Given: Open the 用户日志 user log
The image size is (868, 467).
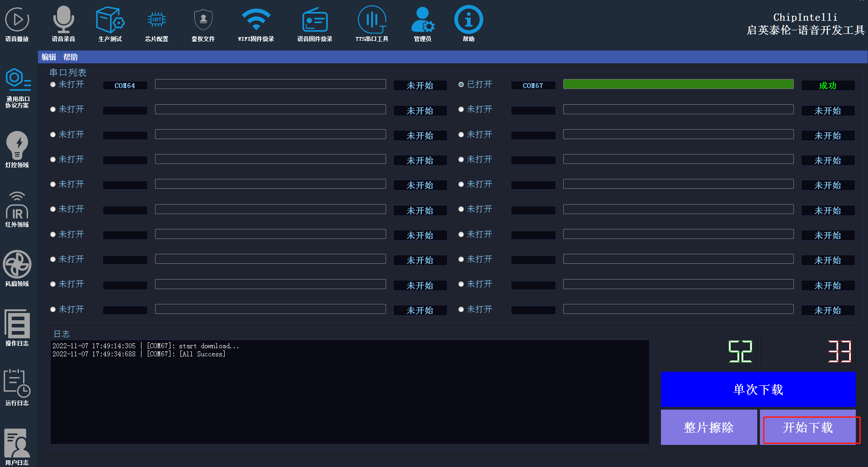Looking at the screenshot, I should (x=17, y=447).
